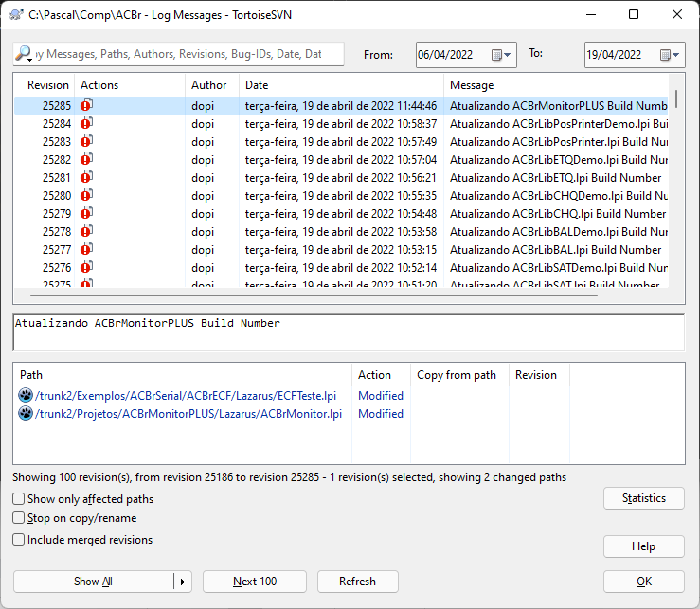This screenshot has height=609, width=700.
Task: Click the Show All button
Action: [94, 582]
